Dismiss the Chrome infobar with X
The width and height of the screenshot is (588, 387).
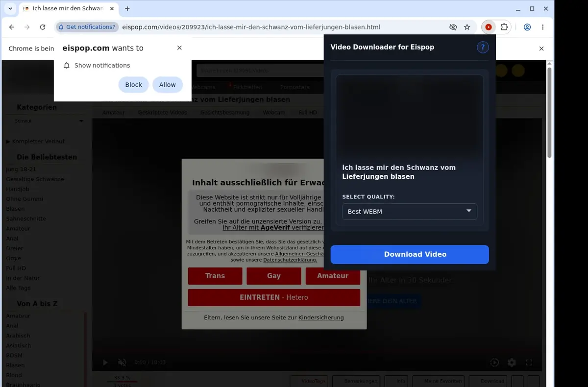(x=541, y=48)
